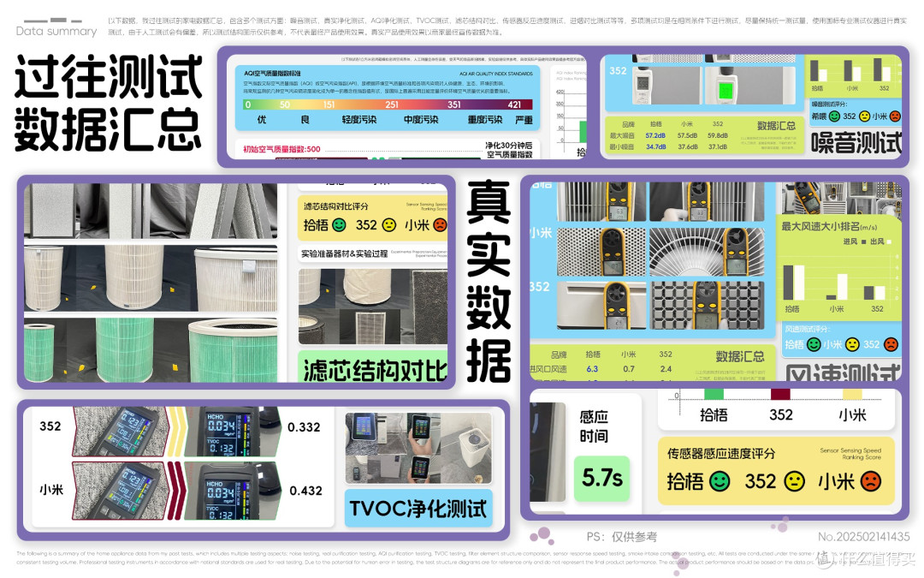Click the anemometer over radial fan grille photo
Image resolution: width=924 pixels, height=578 pixels.
(707, 253)
